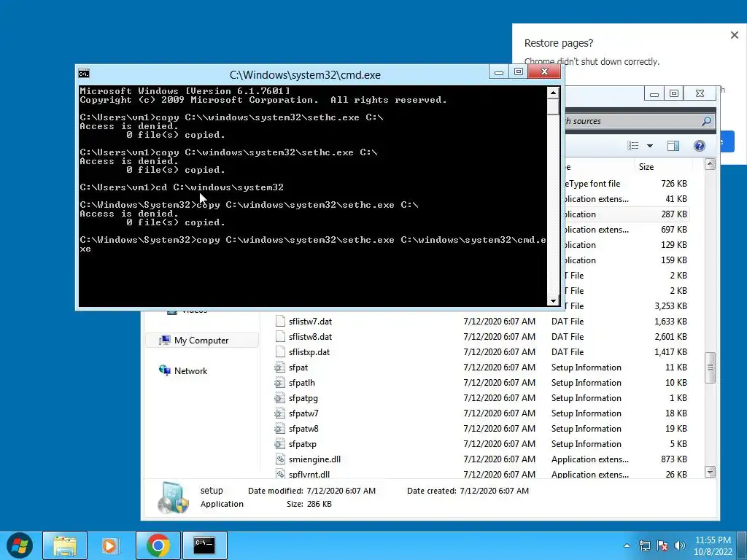Click the My Computer nav icon
Viewport: 747px width, 560px height.
(x=164, y=340)
